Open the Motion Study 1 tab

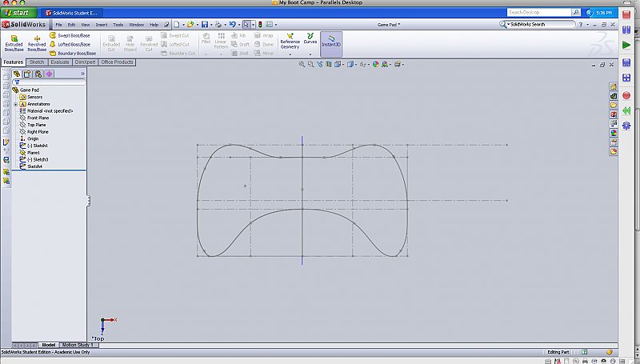(x=79, y=345)
